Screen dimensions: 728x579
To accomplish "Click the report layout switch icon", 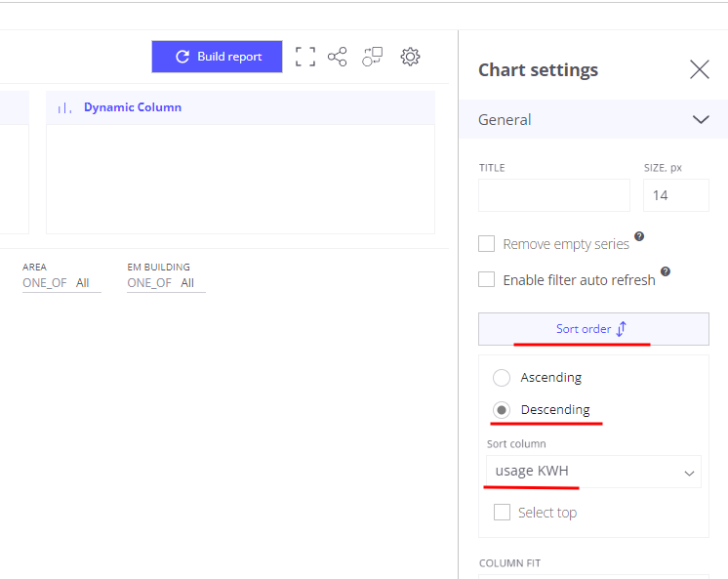I will pos(372,57).
